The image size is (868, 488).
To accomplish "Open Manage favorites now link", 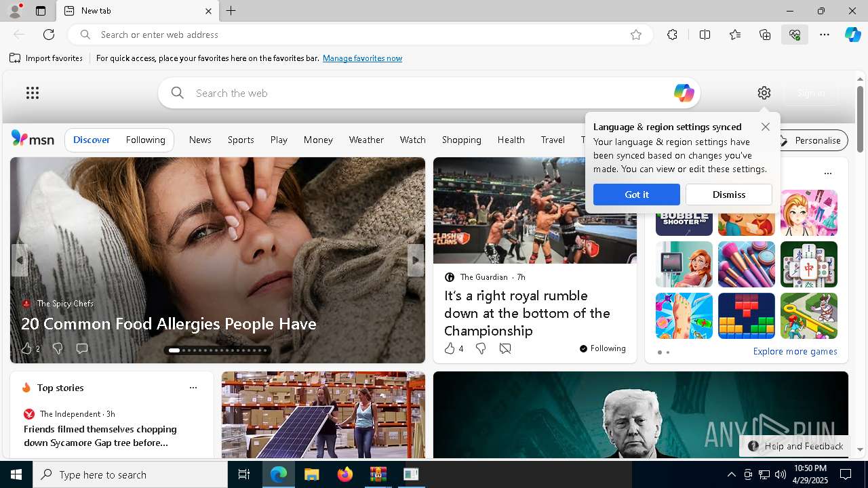I will (x=362, y=58).
